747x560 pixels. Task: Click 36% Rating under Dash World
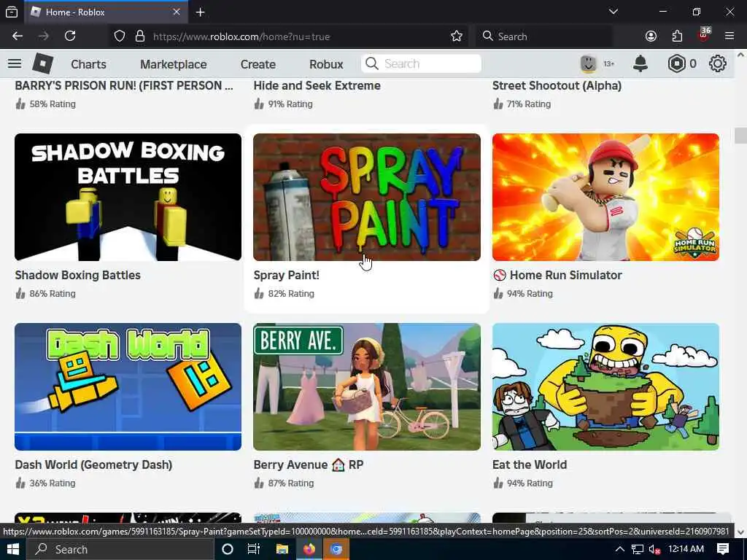(x=53, y=483)
